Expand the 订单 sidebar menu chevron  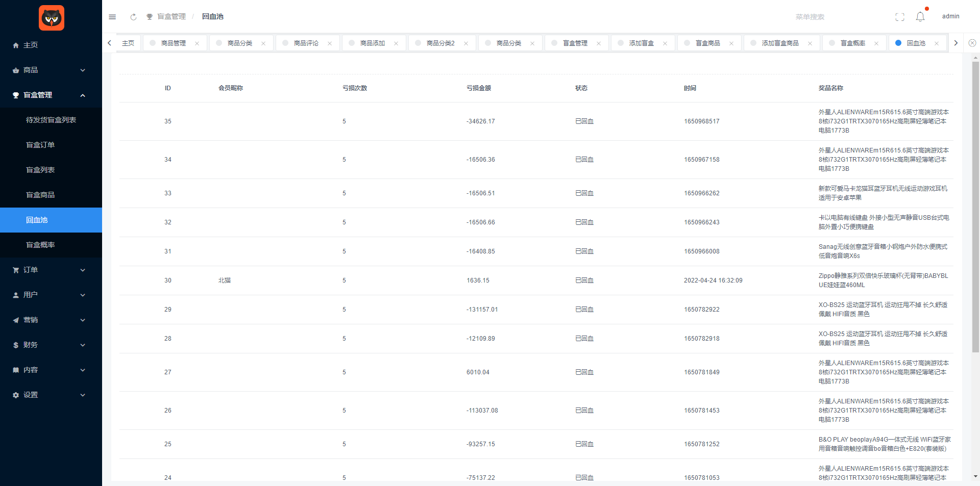[x=83, y=270]
